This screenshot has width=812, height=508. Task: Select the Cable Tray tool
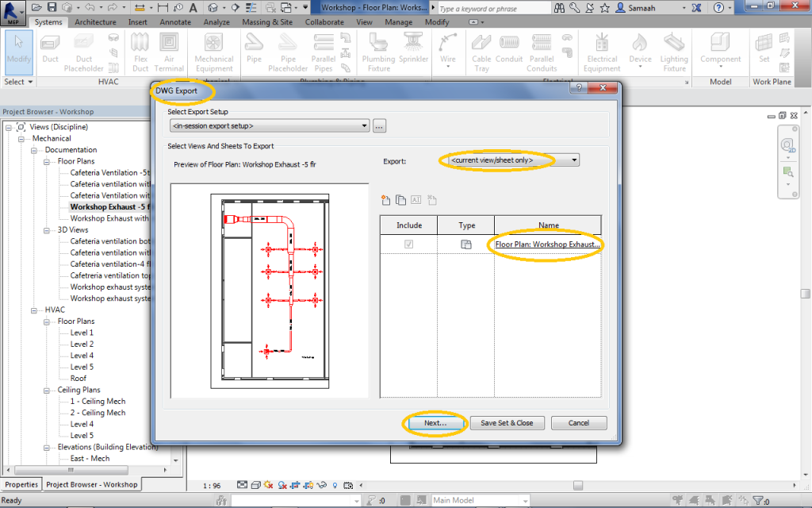[481, 53]
